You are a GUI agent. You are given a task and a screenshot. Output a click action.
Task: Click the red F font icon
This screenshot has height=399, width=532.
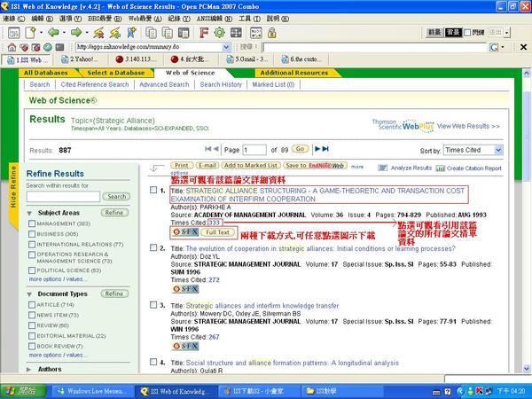(204, 33)
